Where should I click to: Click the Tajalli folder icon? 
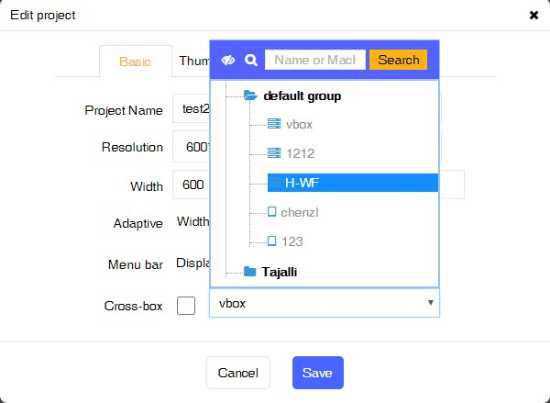point(250,271)
